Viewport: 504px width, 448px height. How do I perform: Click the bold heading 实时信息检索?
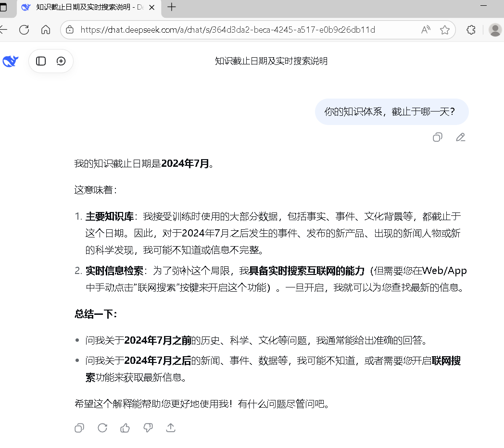(x=114, y=271)
